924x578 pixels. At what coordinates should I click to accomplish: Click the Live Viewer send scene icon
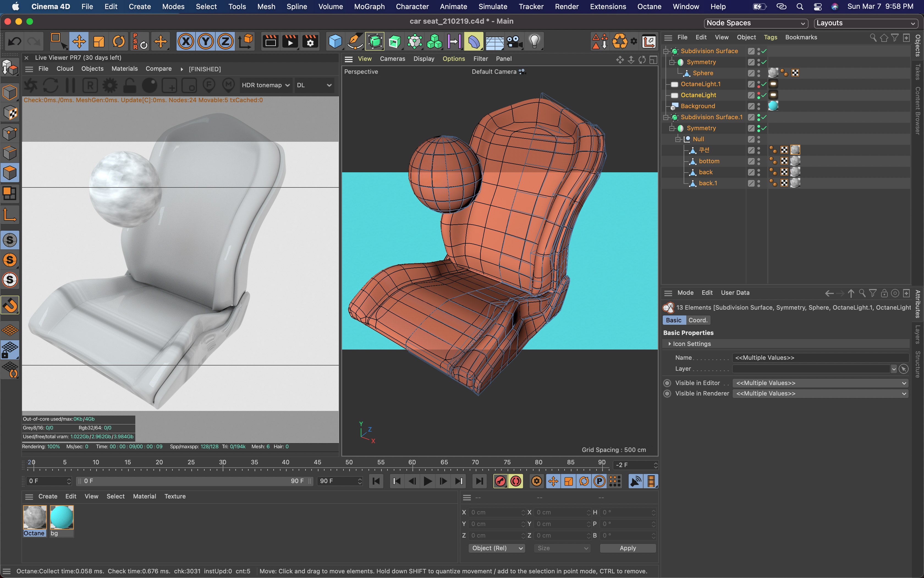coord(31,85)
